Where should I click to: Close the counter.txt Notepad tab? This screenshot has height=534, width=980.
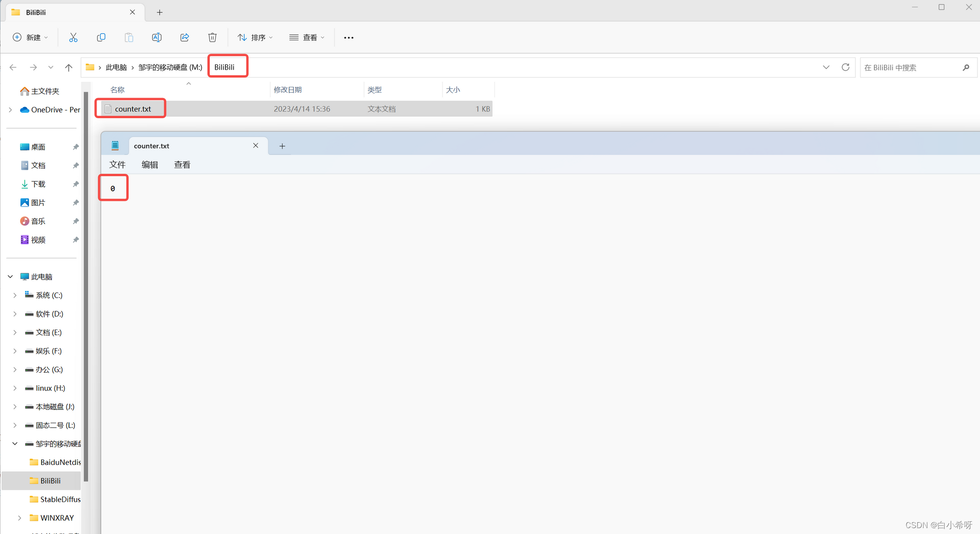pos(256,146)
